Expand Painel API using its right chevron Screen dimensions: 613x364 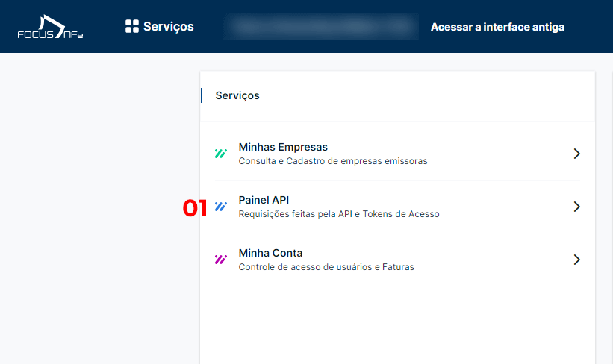coord(576,207)
